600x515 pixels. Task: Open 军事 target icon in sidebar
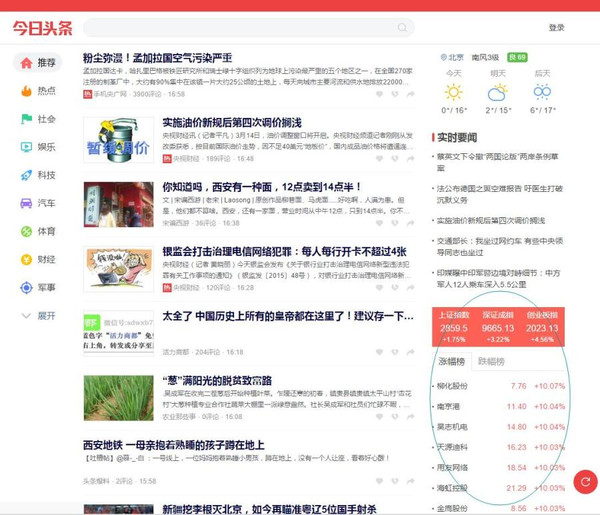click(26, 287)
